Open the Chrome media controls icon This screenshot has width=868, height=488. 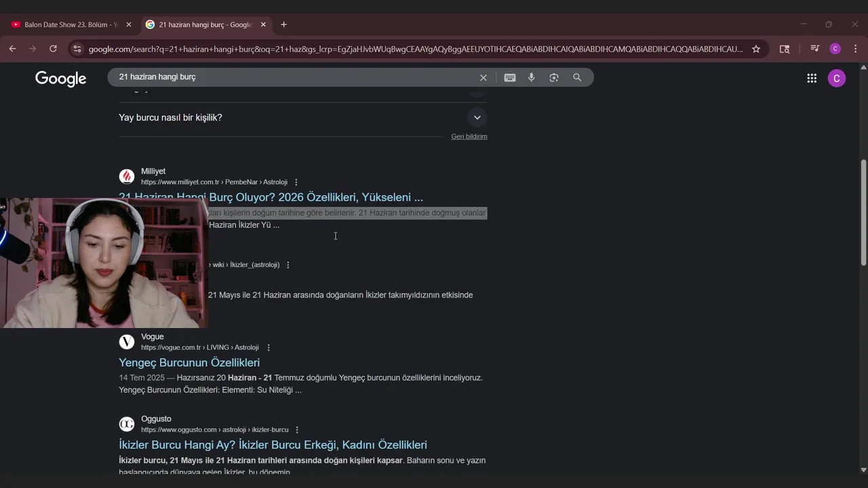click(x=815, y=49)
